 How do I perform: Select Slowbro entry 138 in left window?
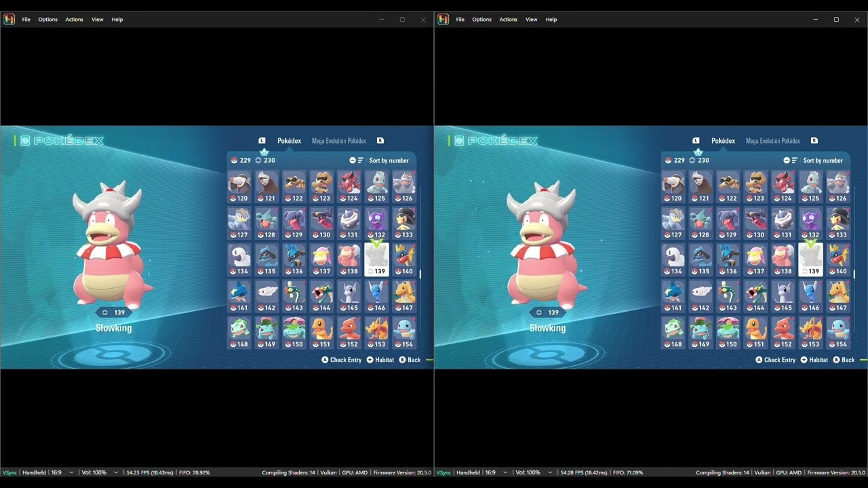pos(349,260)
